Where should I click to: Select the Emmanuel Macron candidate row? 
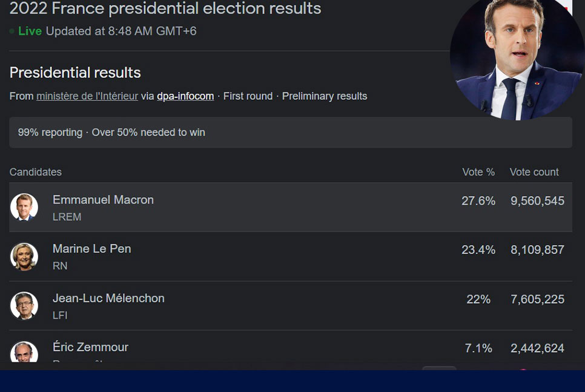pos(291,207)
